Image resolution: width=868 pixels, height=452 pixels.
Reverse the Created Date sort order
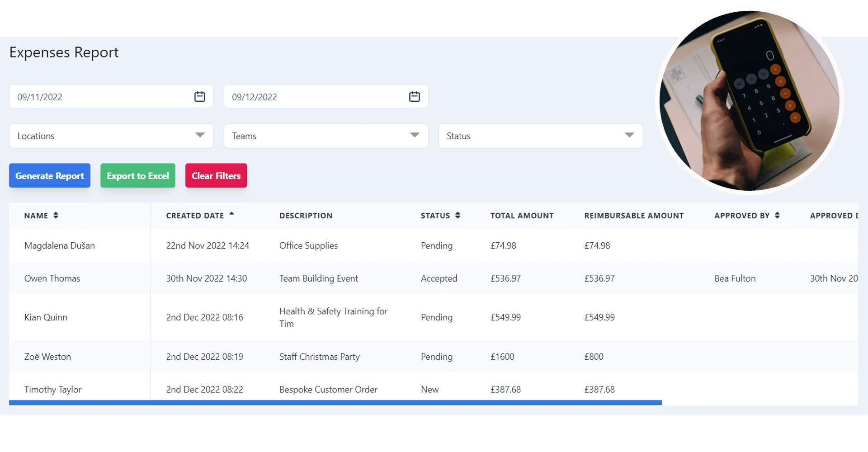pos(232,215)
